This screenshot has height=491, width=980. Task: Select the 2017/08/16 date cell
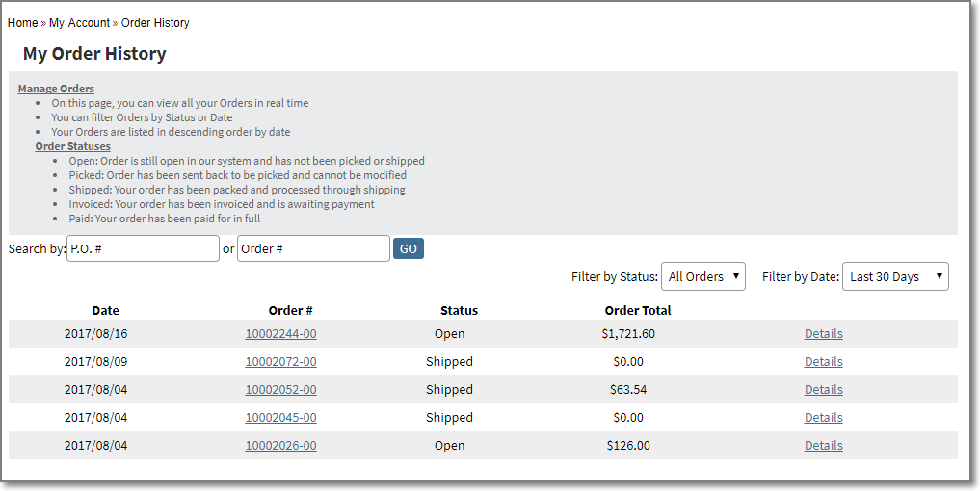[95, 333]
